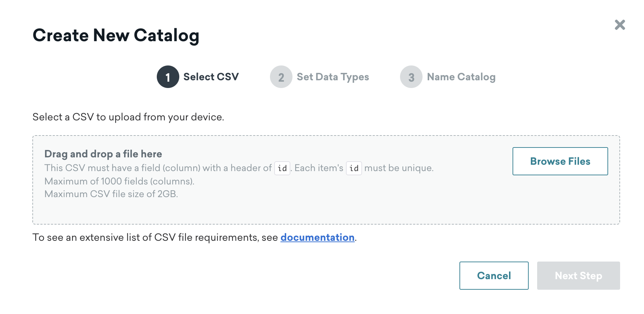Open the documentation link

point(317,238)
